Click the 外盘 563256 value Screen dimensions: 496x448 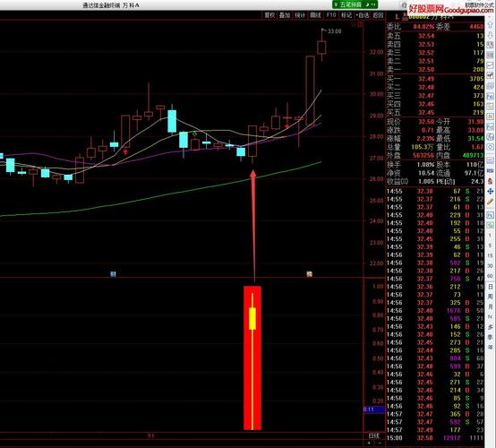point(423,155)
